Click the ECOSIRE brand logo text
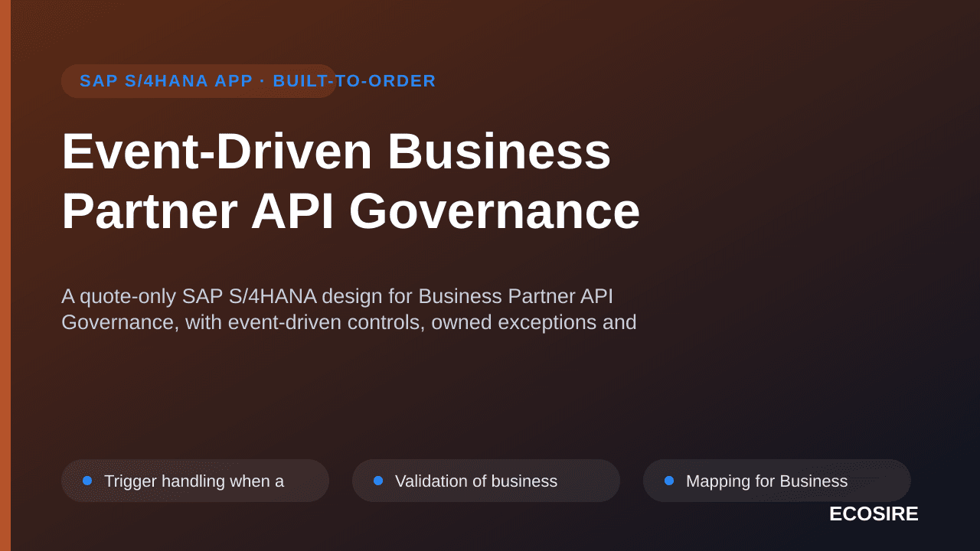980x551 pixels. (x=874, y=514)
